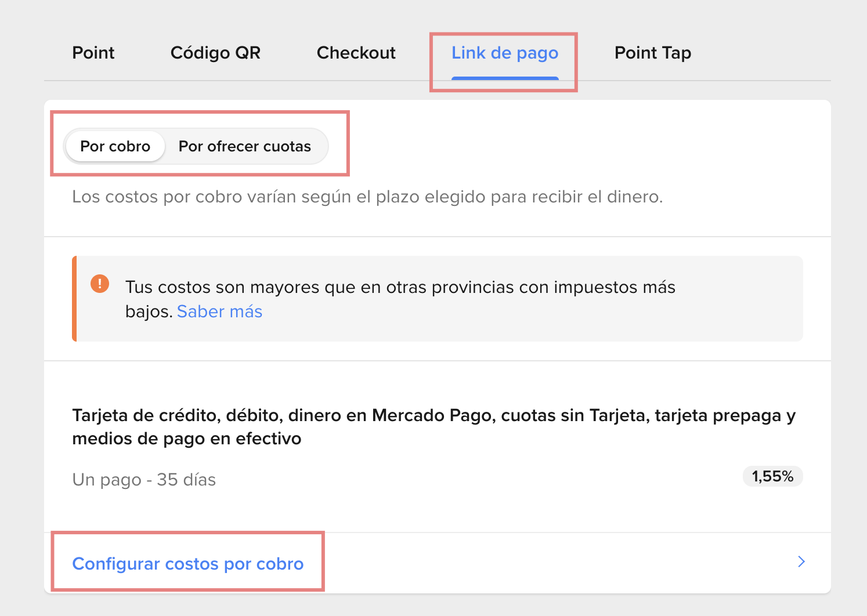Click Configurar costos por cobro link

coord(188,564)
